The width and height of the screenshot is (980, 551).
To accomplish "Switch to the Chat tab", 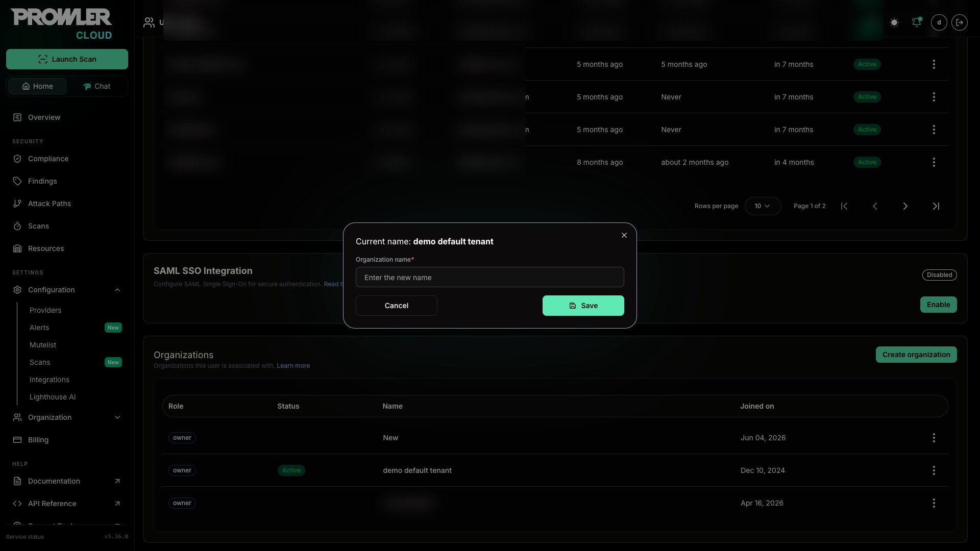I will 96,86.
